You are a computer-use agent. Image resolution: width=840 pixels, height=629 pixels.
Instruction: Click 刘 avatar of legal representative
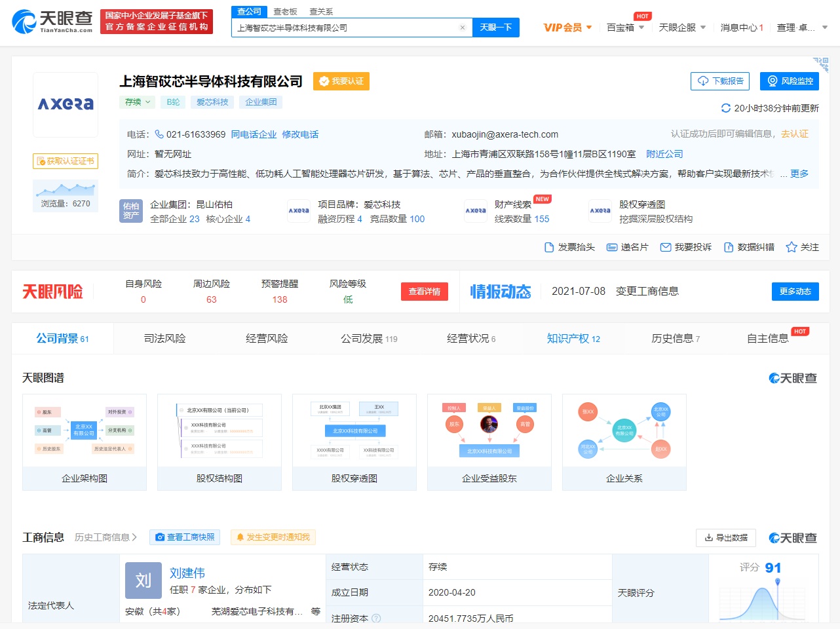pyautogui.click(x=143, y=581)
